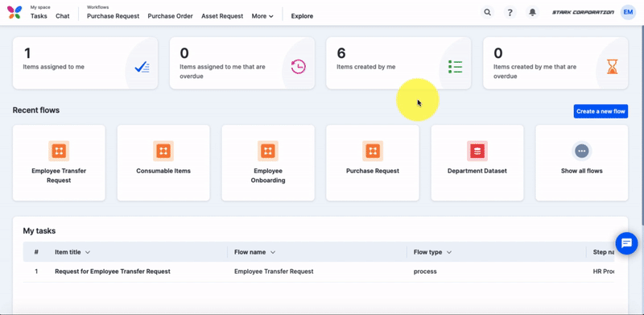Click the HR Proc step name cell
The width and height of the screenshot is (644, 315).
(603, 271)
